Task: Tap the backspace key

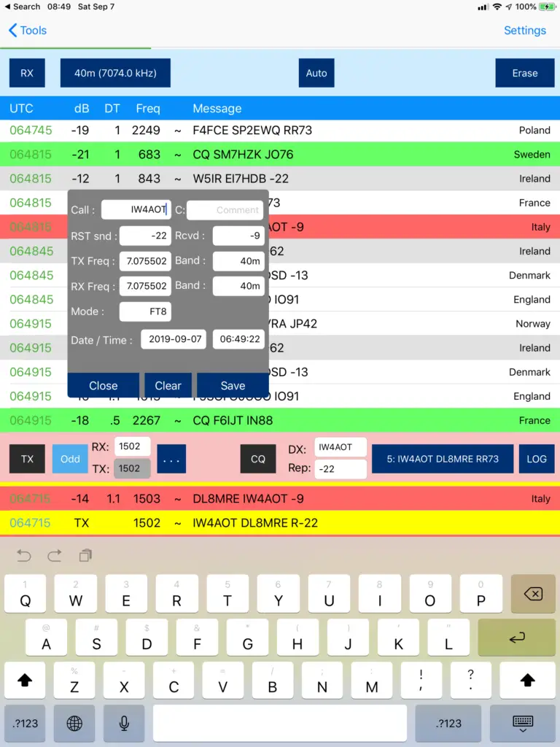Action: (533, 594)
